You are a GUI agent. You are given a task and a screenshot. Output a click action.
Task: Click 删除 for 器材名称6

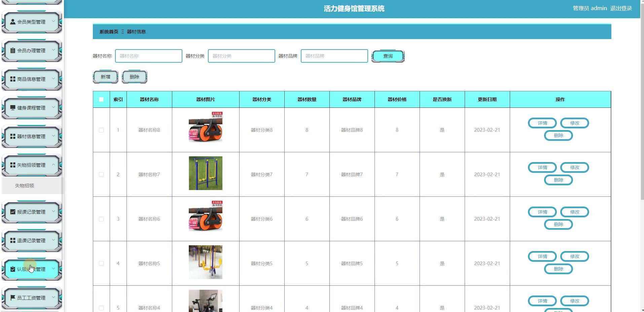(x=559, y=224)
